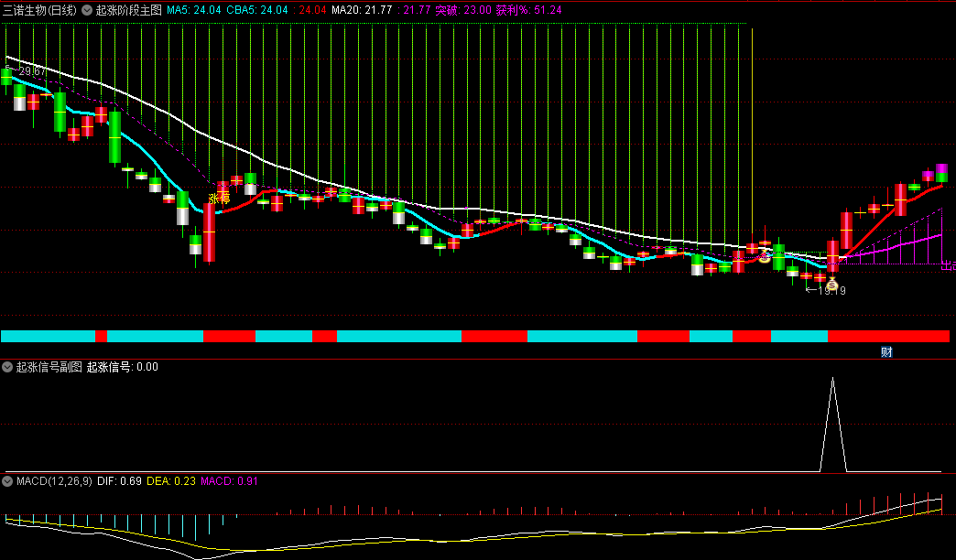Click the DIF: 0.69 readout
Screen dimensions: 956x560
pyautogui.click(x=119, y=480)
